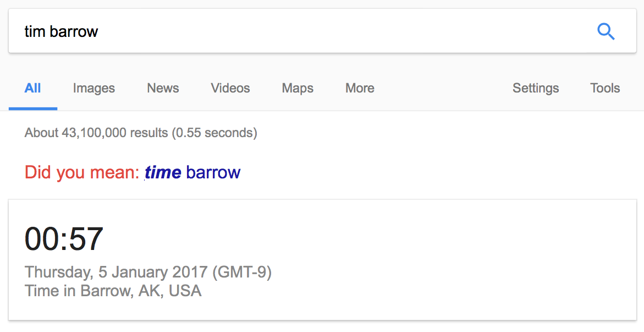Click 'barrow' in the Did you mean suggestion
The image size is (644, 332).
pyautogui.click(x=213, y=172)
